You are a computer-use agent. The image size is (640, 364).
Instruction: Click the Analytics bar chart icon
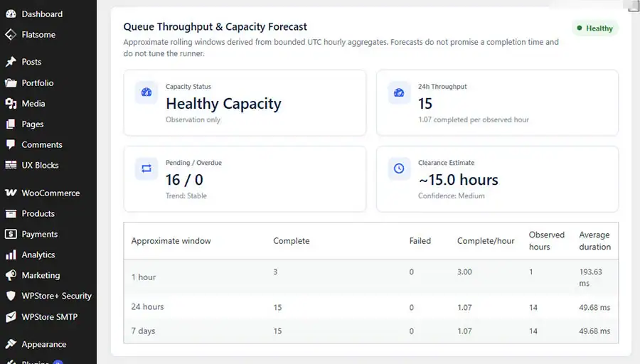(x=11, y=255)
